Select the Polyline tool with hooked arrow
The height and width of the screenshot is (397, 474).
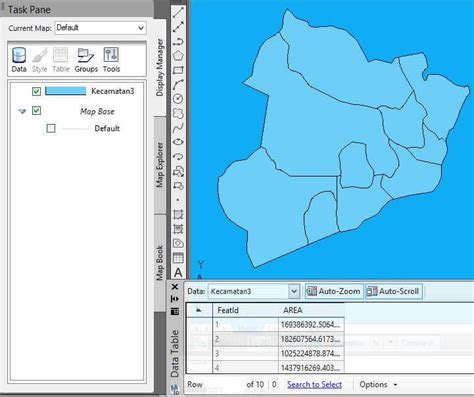(178, 41)
